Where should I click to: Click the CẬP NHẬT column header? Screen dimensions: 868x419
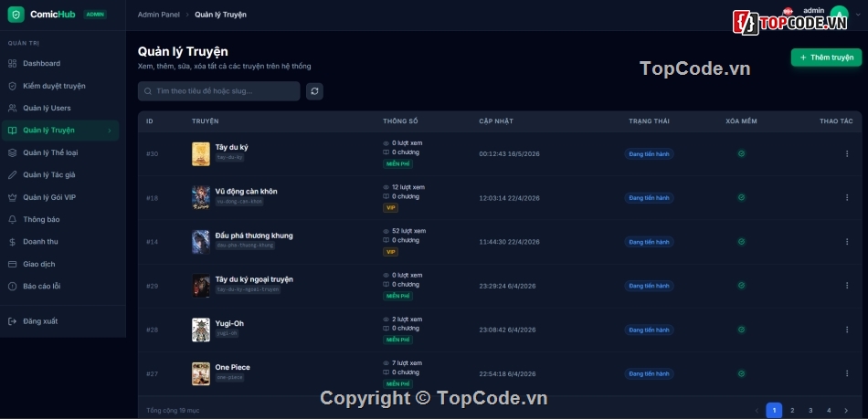pyautogui.click(x=496, y=121)
